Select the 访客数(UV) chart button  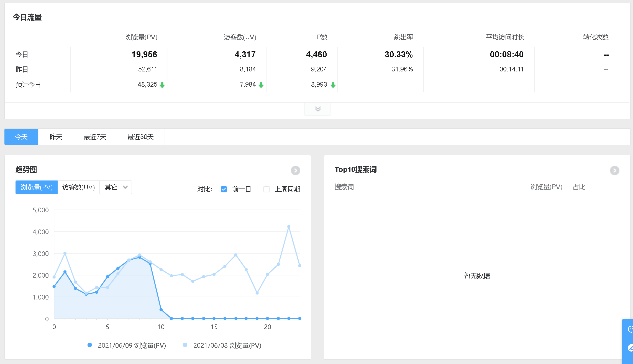pos(78,187)
